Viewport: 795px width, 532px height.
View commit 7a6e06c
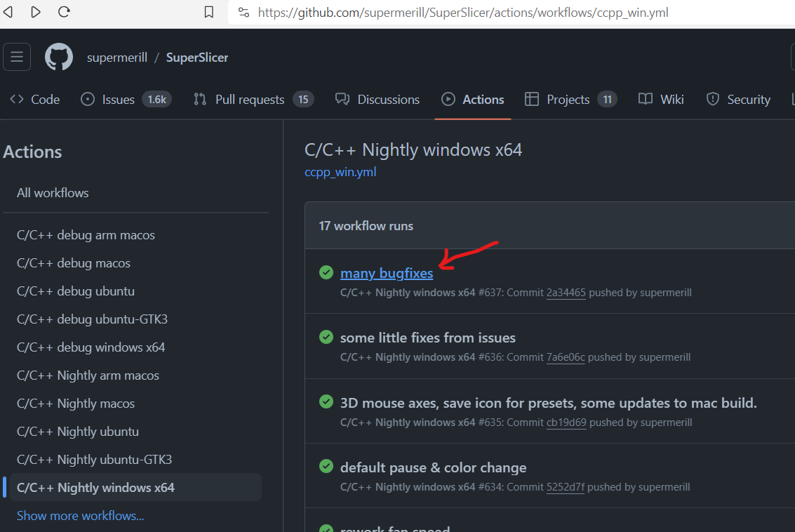point(566,357)
